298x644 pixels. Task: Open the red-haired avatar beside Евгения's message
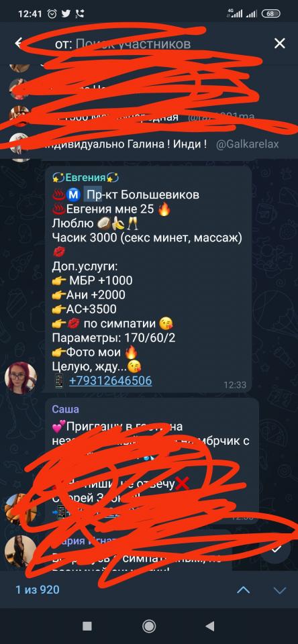point(21,378)
